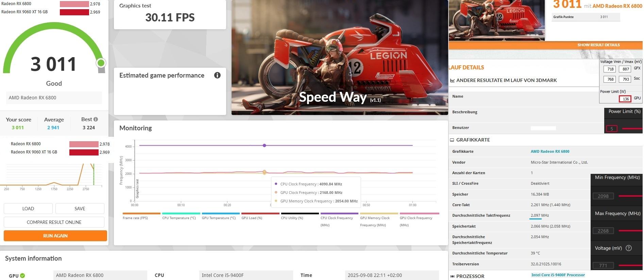644x280 pixels.
Task: Click the large Speed Way benchmark image
Action: (340, 57)
